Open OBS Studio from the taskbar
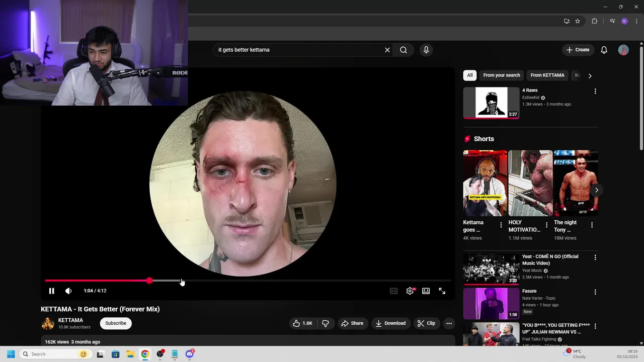 160,354
